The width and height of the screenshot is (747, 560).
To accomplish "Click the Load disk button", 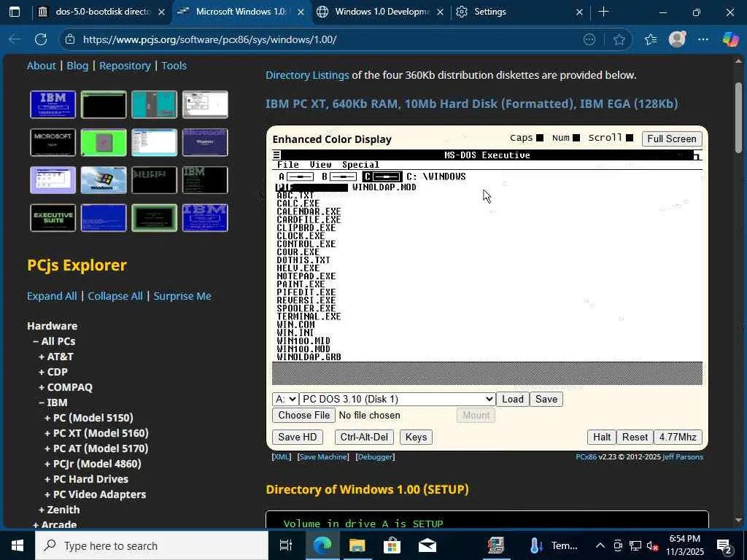I will (x=513, y=399).
